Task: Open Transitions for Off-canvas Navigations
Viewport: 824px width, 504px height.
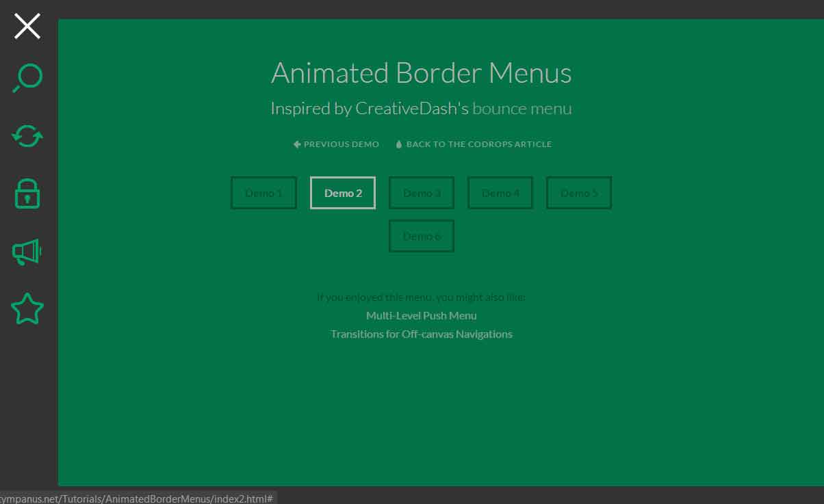Action: click(421, 334)
